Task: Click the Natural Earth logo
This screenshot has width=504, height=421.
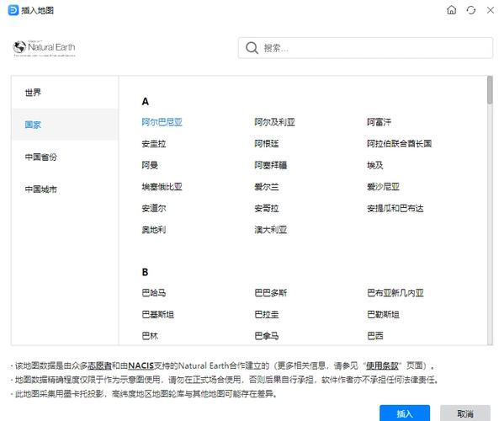Action: click(44, 48)
